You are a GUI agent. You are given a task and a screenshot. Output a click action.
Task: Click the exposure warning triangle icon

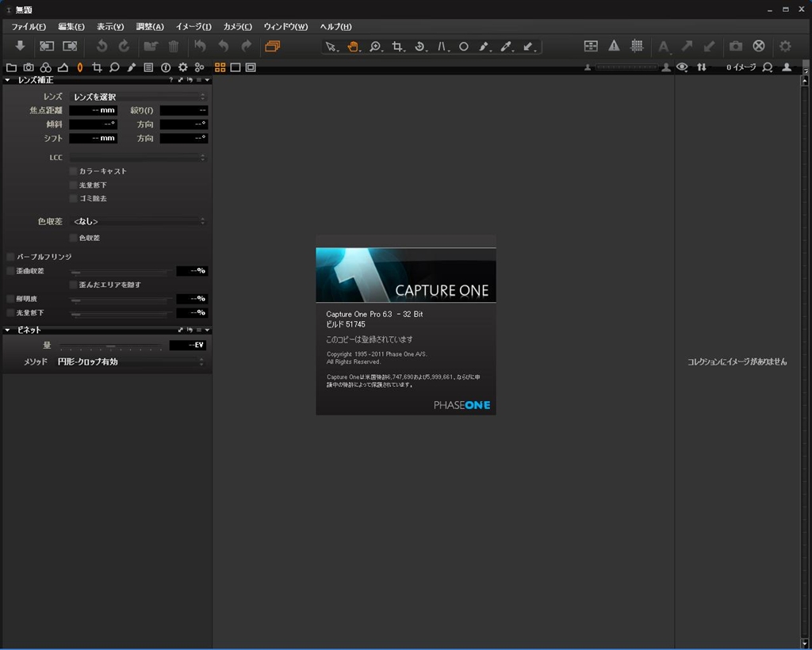614,46
